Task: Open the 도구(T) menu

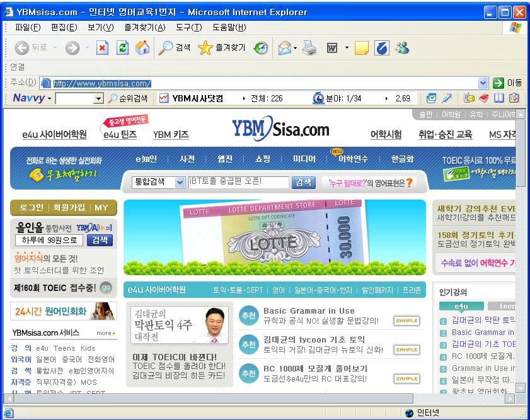Action: [188, 27]
